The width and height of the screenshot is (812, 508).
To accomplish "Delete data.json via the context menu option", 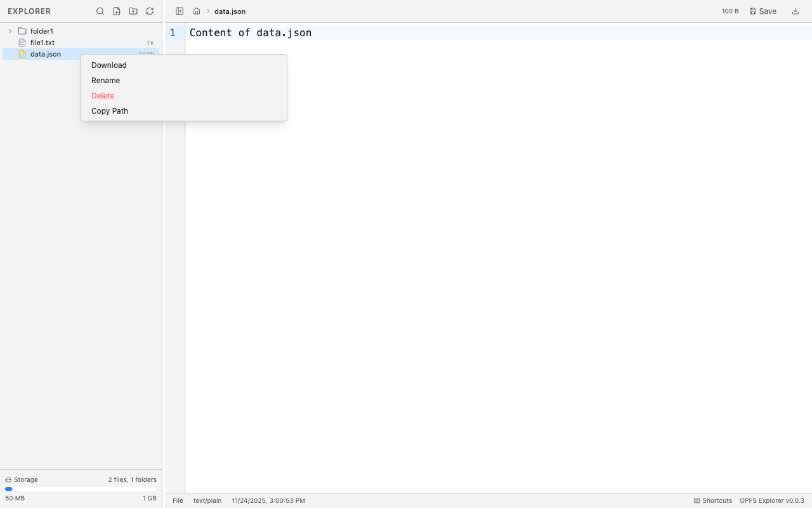I will [103, 95].
